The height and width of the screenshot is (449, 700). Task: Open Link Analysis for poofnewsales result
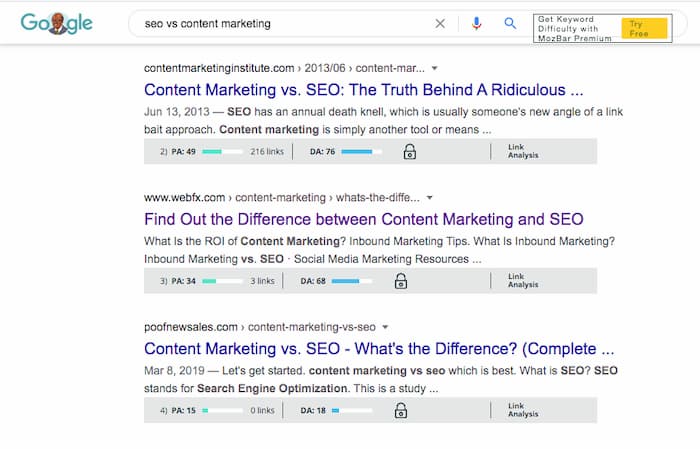(523, 410)
